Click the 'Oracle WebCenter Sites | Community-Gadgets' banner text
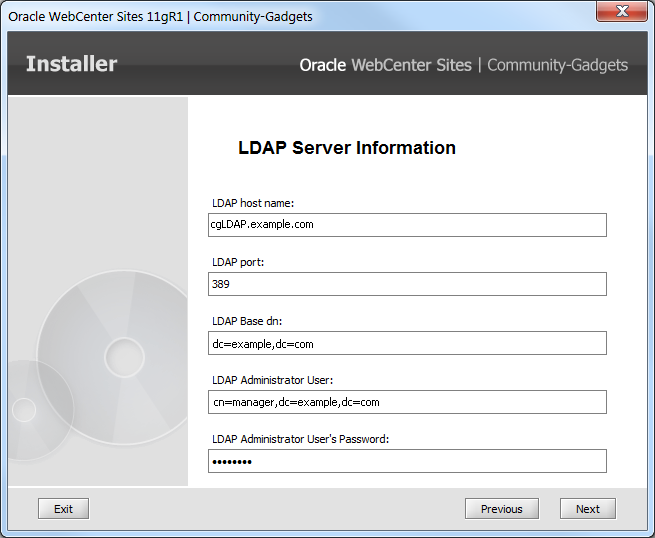This screenshot has height=538, width=655. [x=464, y=65]
